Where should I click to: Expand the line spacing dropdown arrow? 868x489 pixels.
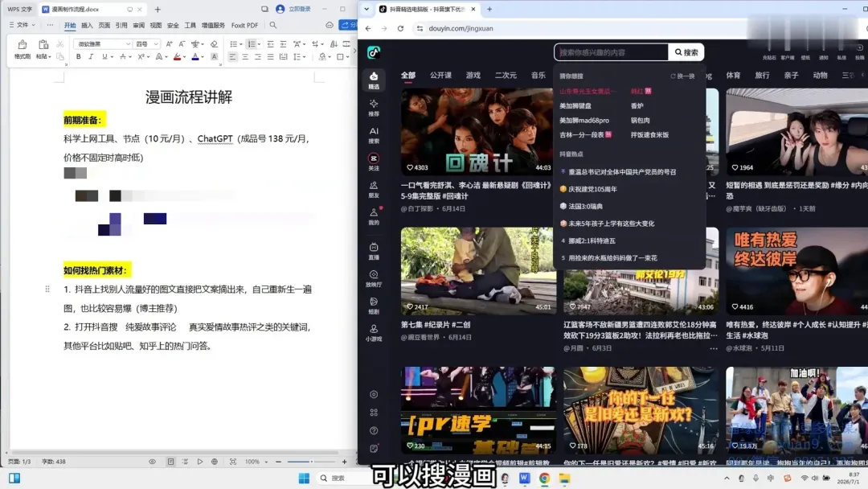pos(305,56)
